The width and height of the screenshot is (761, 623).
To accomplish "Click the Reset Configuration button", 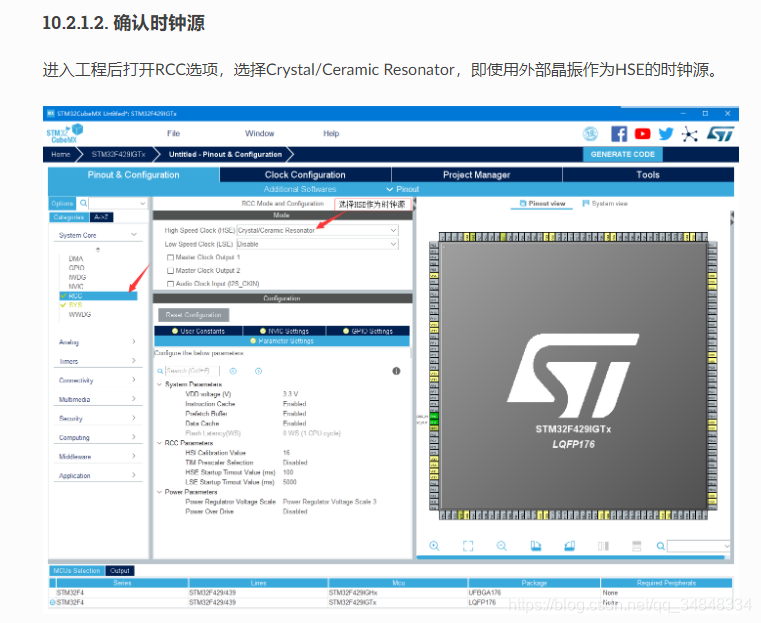I will tap(194, 315).
